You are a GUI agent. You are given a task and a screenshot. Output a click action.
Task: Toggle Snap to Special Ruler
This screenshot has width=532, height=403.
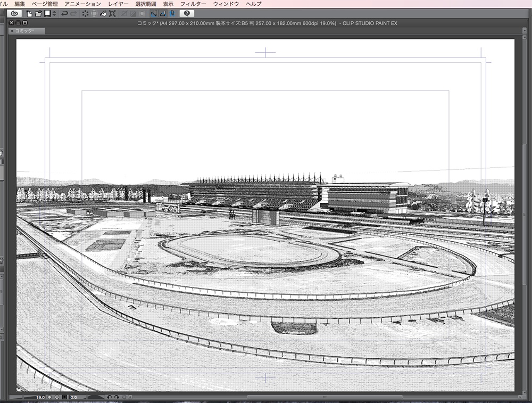(x=163, y=14)
